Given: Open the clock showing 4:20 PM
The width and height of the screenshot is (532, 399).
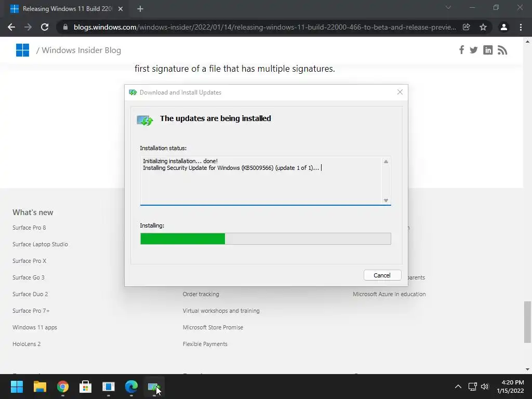Looking at the screenshot, I should (510, 387).
